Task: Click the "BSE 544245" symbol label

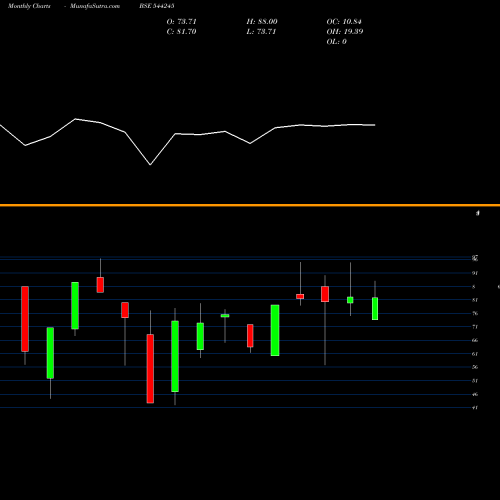Action: pos(157,6)
